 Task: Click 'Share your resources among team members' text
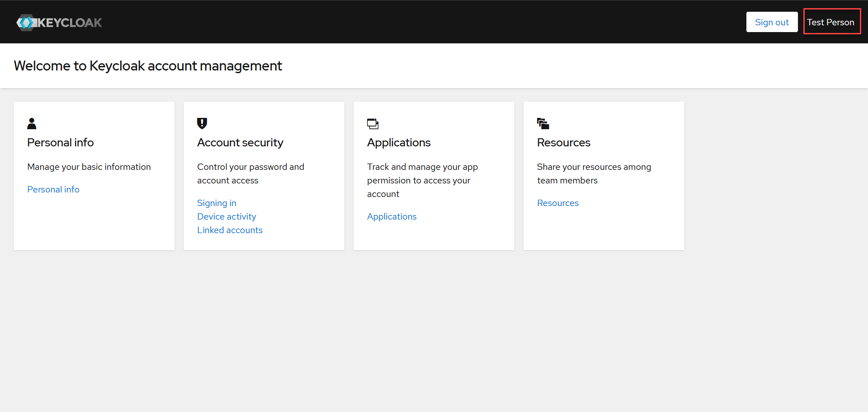594,173
